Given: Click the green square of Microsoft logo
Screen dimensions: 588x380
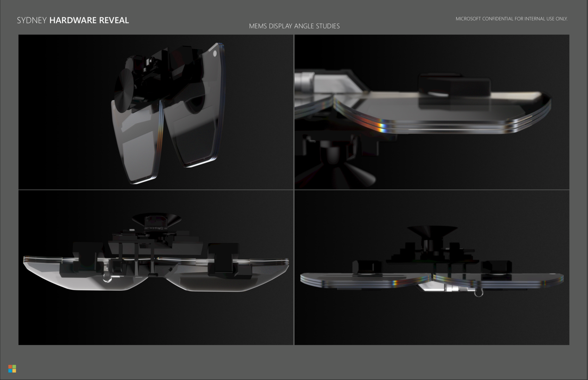Looking at the screenshot, I should click(14, 367).
